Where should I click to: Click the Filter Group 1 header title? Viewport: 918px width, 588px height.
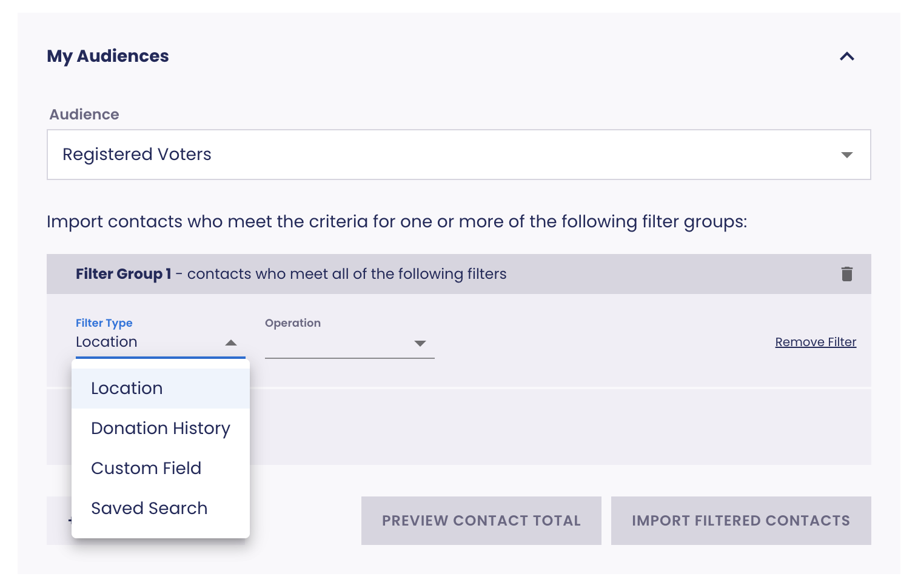pos(123,274)
